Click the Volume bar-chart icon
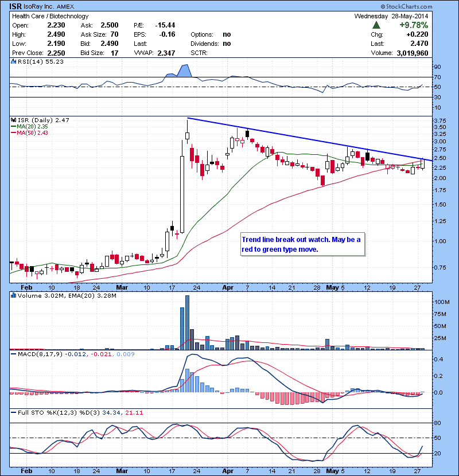This screenshot has width=459, height=476. click(x=13, y=295)
